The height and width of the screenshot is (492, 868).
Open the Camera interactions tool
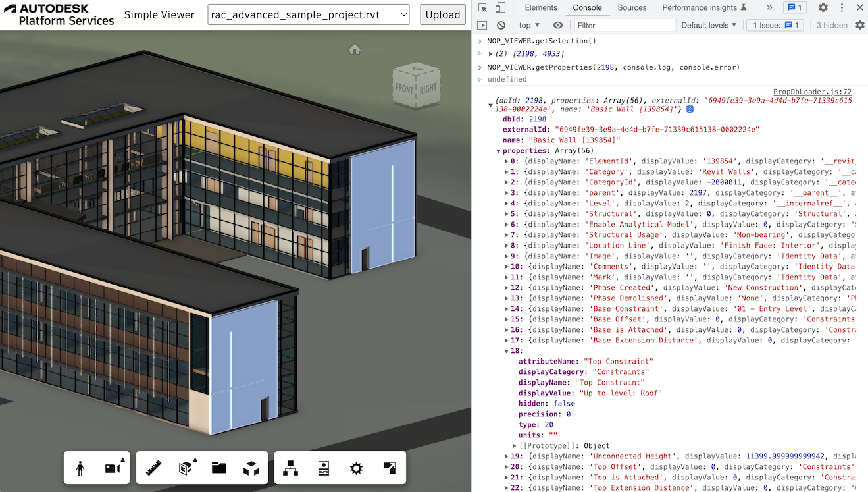coord(113,468)
